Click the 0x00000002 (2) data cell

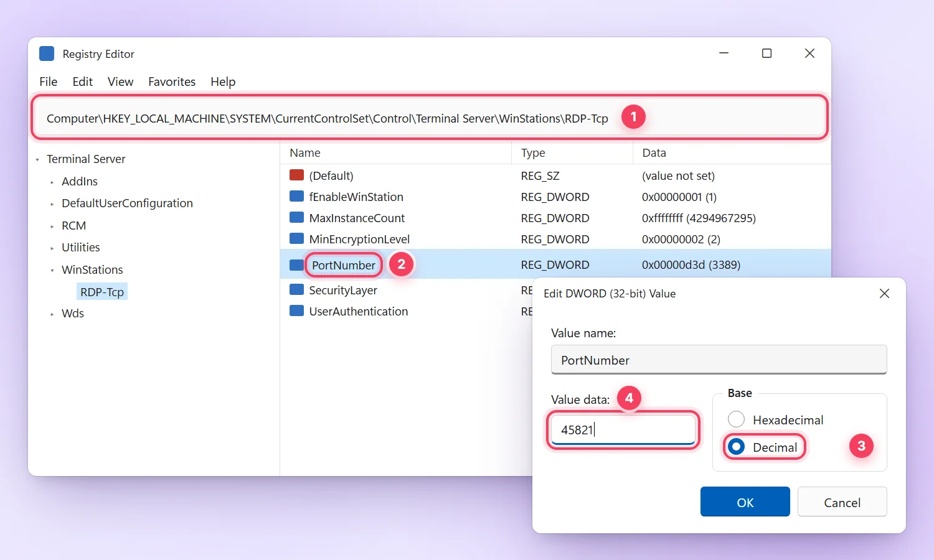click(x=681, y=239)
